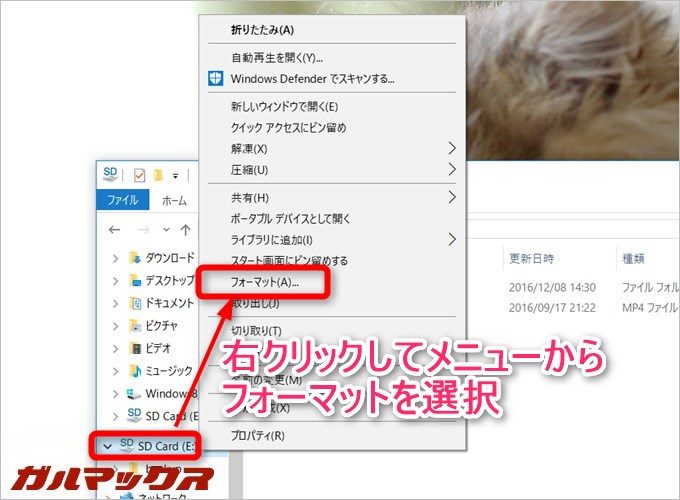
Task: Expand the ドキュメント tree node
Action: coord(115,304)
